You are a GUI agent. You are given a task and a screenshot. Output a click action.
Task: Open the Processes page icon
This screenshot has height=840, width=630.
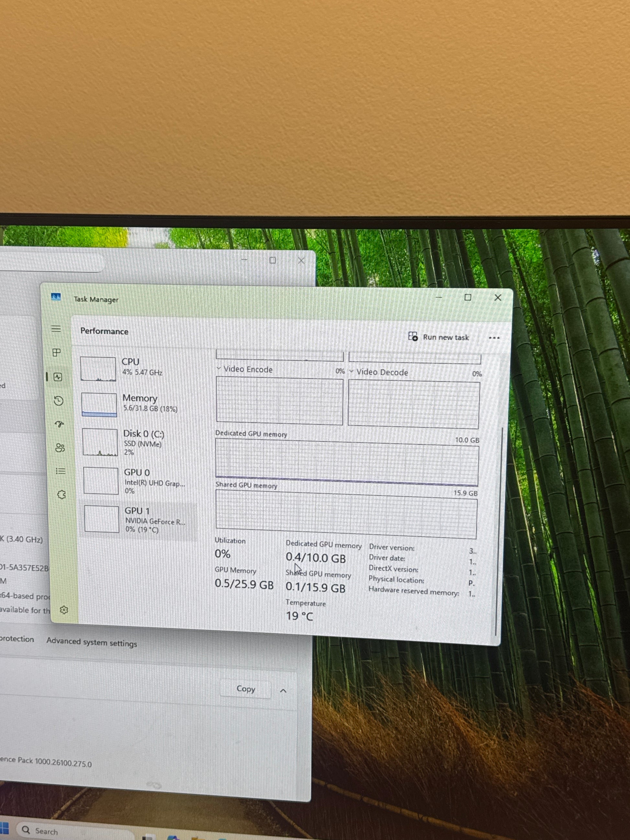[x=57, y=353]
